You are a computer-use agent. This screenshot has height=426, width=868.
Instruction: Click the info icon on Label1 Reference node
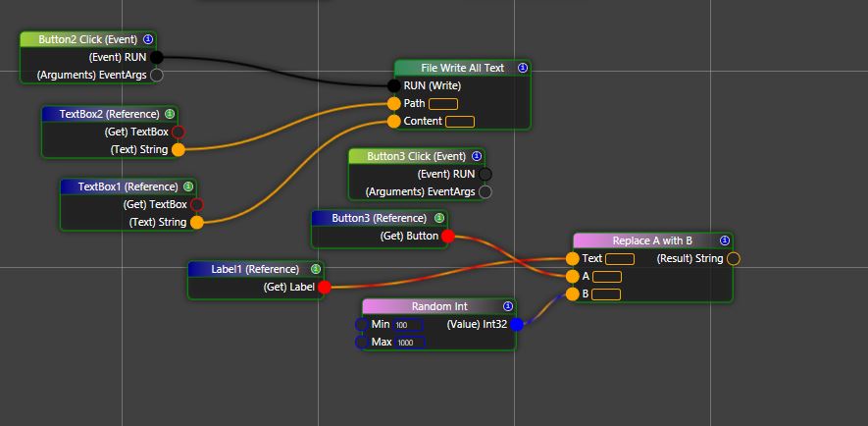click(x=316, y=269)
